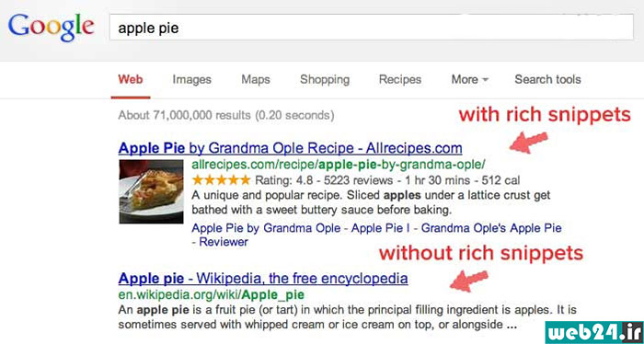Image resolution: width=644 pixels, height=344 pixels.
Task: Click the allrecipes.com green URL
Action: [339, 165]
